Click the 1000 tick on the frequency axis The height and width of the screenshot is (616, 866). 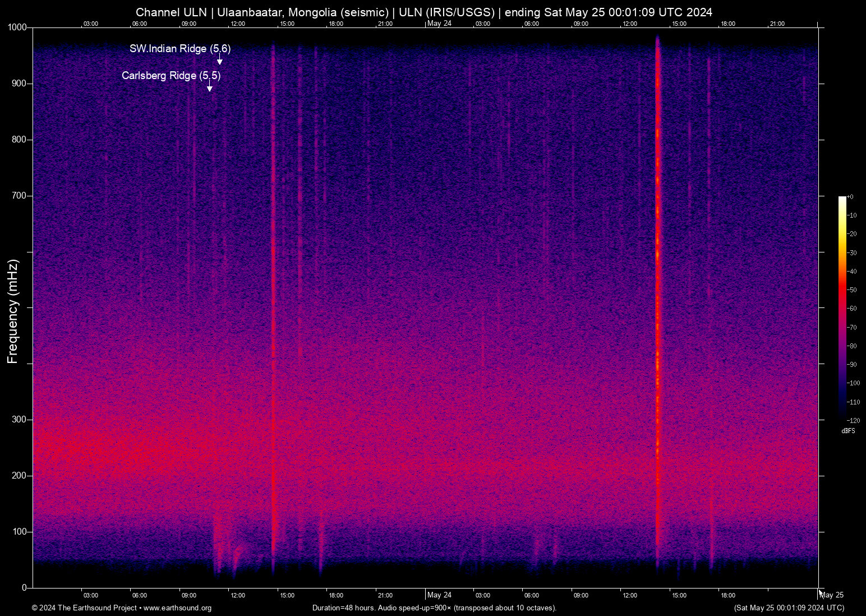[17, 27]
